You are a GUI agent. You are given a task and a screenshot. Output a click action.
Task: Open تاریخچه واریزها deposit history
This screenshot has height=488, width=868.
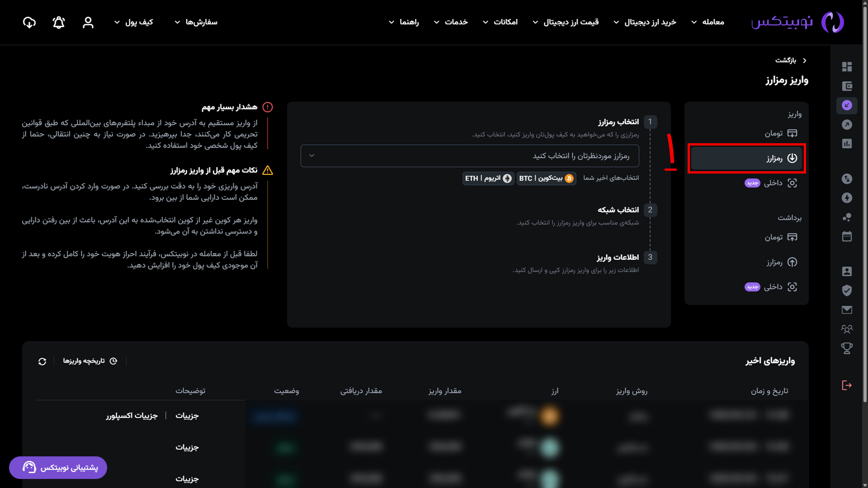pyautogui.click(x=90, y=361)
